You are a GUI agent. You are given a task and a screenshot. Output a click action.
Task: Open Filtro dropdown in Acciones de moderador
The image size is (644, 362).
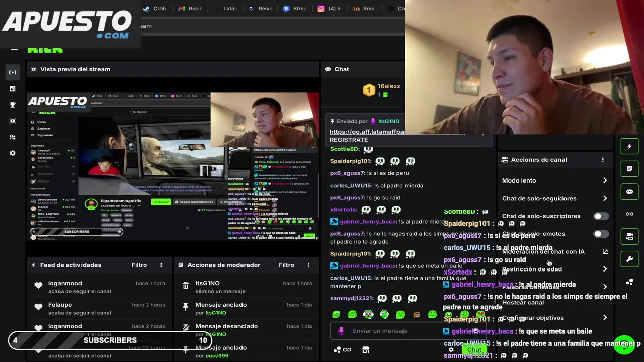pos(286,265)
